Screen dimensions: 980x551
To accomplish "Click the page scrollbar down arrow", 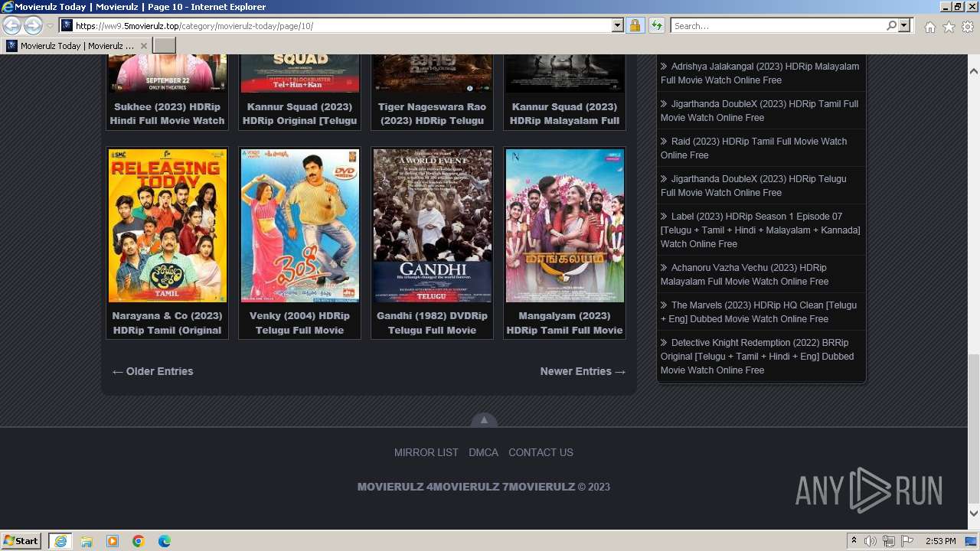I will pos(973,514).
